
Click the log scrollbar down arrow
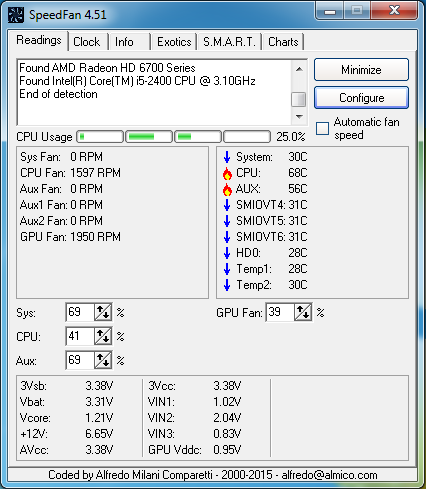pos(299,117)
